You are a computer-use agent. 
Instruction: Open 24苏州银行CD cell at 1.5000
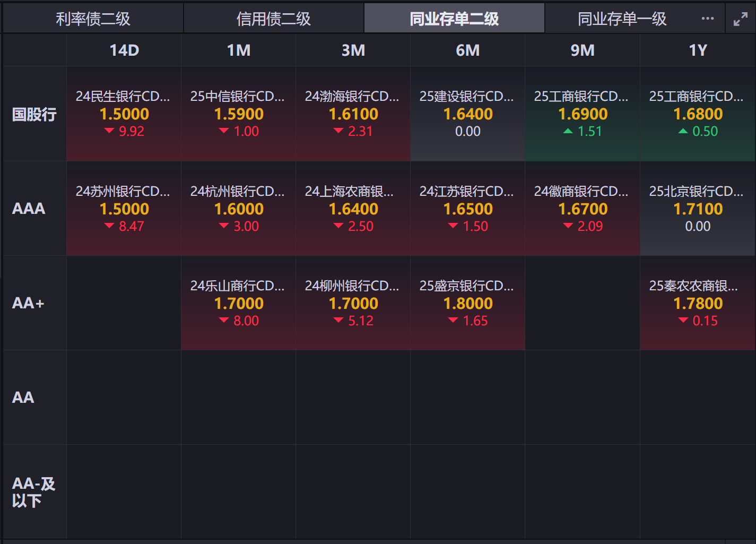click(124, 209)
